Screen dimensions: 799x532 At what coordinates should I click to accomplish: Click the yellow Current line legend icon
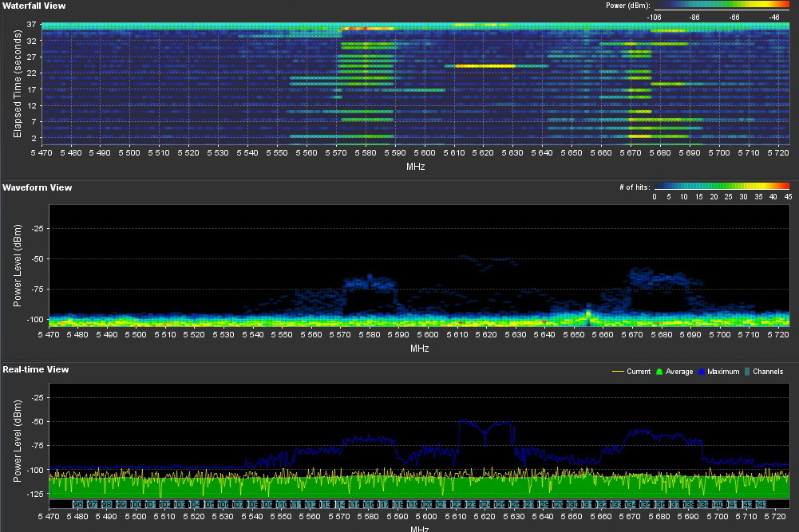(x=618, y=372)
